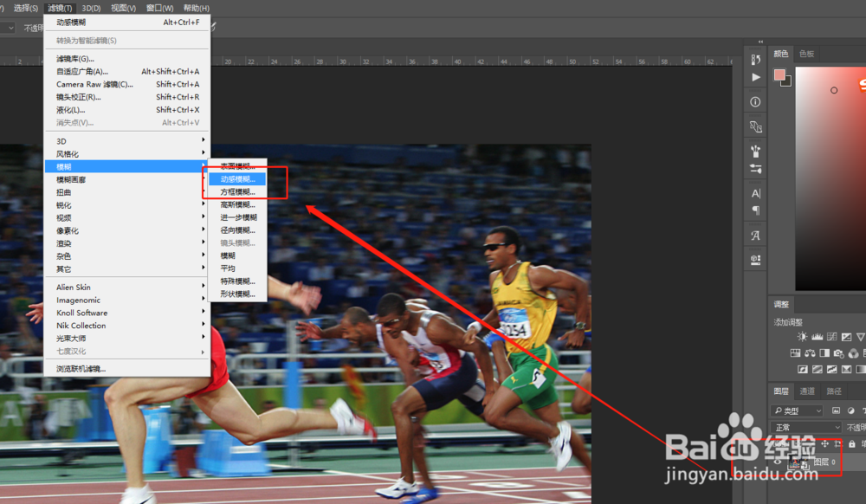
Task: Toggle artboard nesting lock icon
Action: click(x=837, y=444)
